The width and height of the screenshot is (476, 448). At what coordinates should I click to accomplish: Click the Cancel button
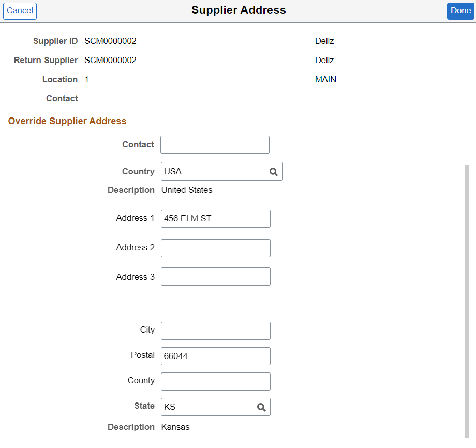coord(20,11)
